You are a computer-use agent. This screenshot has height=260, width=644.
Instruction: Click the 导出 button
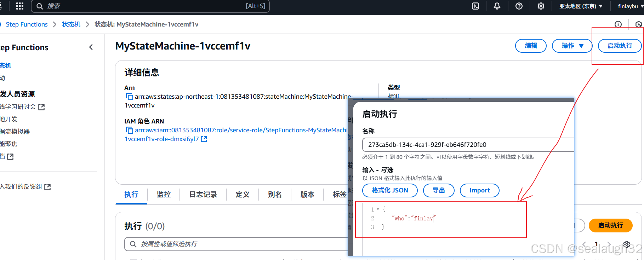click(439, 190)
